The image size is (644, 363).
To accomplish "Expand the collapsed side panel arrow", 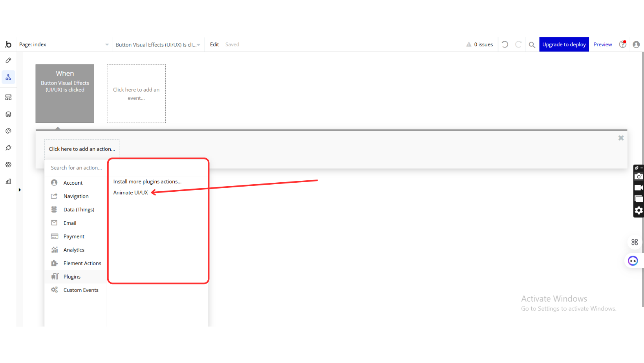I will click(20, 190).
